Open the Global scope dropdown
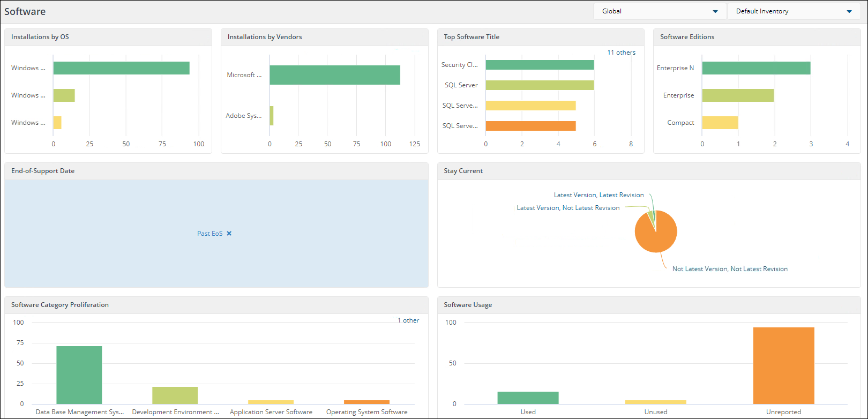868x419 pixels. coord(660,11)
